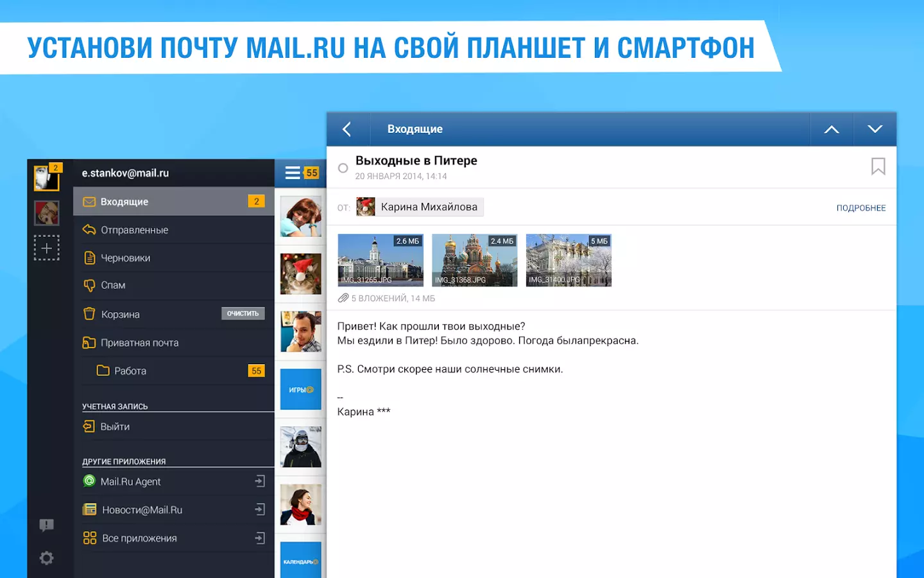Click the Корзина trash bin icon
This screenshot has height=578, width=924.
(x=89, y=314)
